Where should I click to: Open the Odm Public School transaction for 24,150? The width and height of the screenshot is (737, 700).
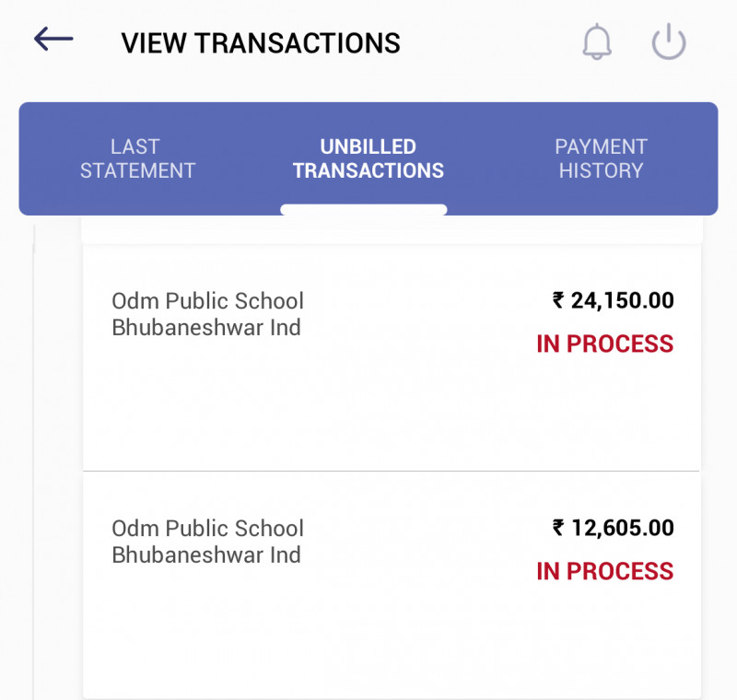tap(207, 301)
